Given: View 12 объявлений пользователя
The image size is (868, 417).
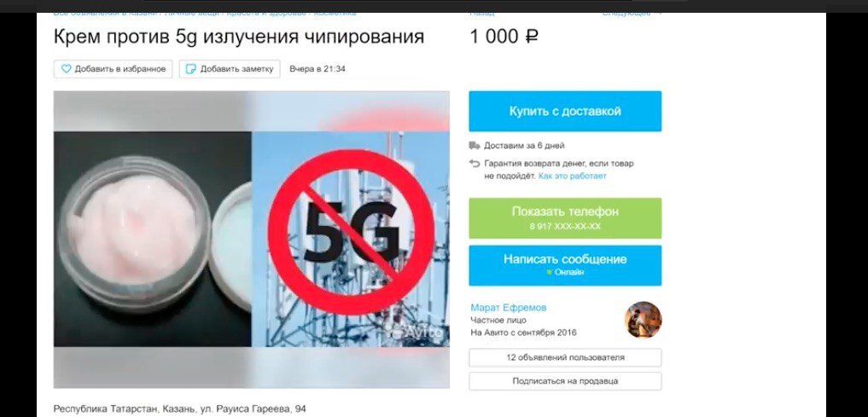Looking at the screenshot, I should point(565,357).
